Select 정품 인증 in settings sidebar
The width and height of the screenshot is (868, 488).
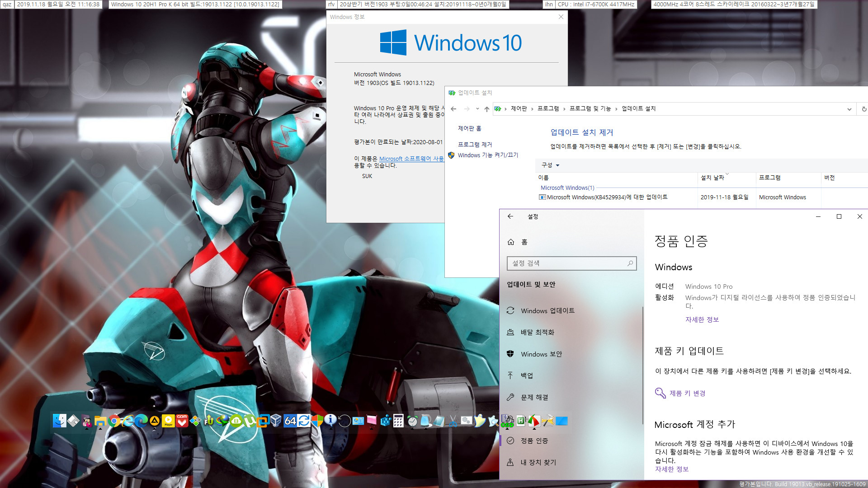click(571, 441)
